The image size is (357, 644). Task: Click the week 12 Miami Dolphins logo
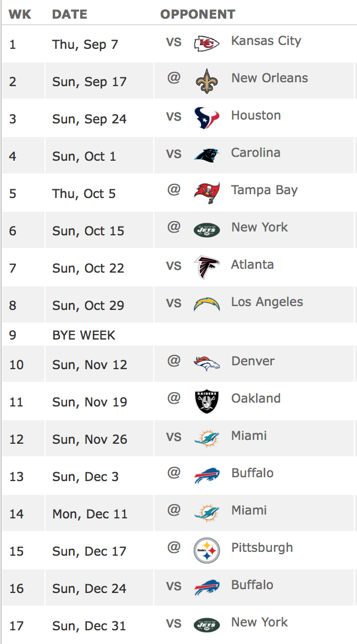207,438
